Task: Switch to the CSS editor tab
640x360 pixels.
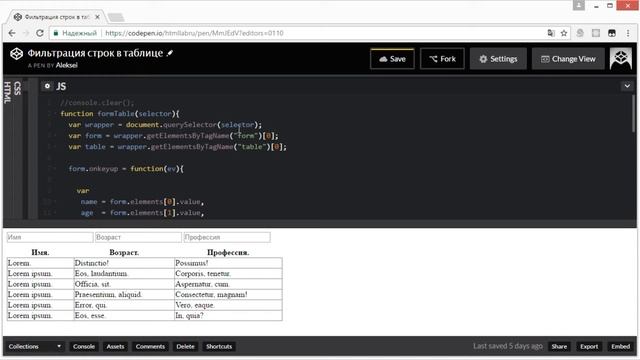Action: click(17, 88)
